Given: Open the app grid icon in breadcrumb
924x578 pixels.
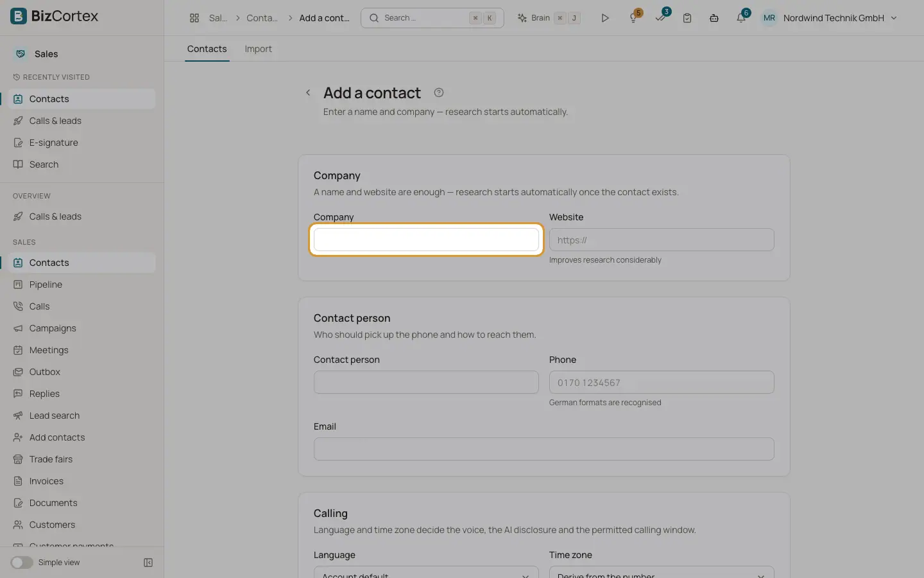Looking at the screenshot, I should (194, 18).
